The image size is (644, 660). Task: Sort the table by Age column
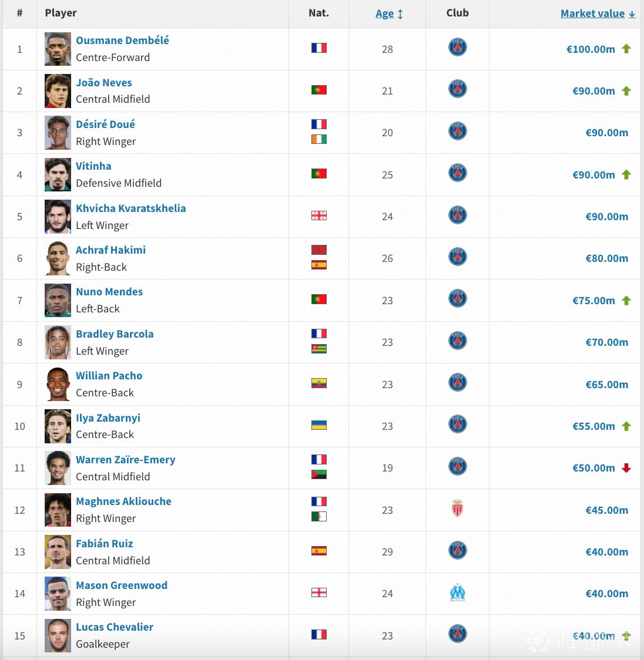click(384, 14)
